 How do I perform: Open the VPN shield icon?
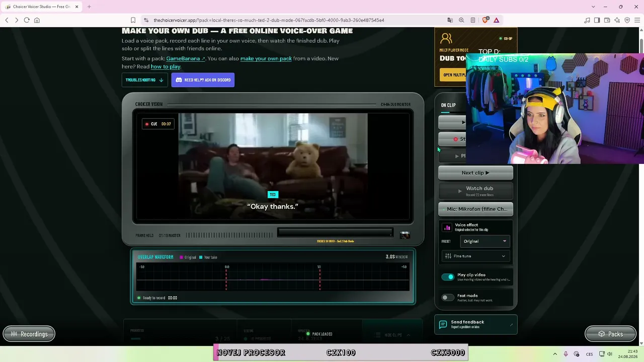(x=627, y=20)
